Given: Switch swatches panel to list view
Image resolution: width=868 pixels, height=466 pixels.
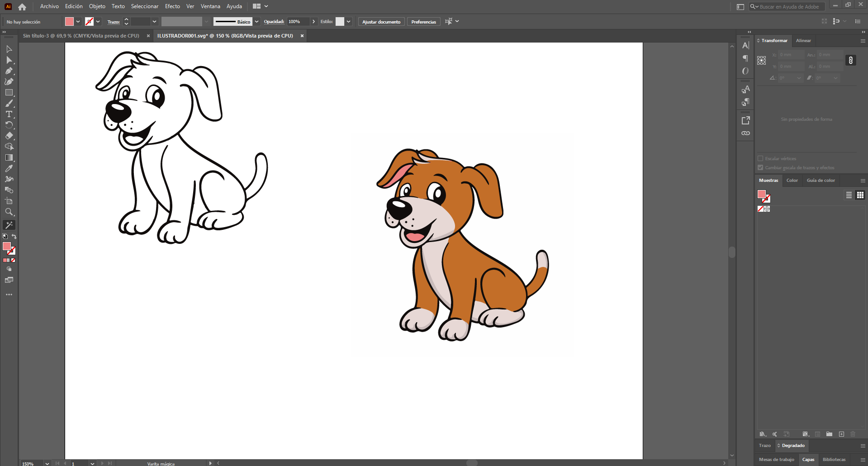Looking at the screenshot, I should click(x=849, y=195).
